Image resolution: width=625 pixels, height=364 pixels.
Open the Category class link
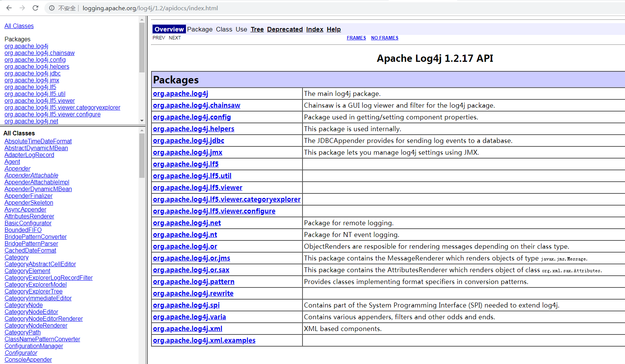click(x=16, y=257)
